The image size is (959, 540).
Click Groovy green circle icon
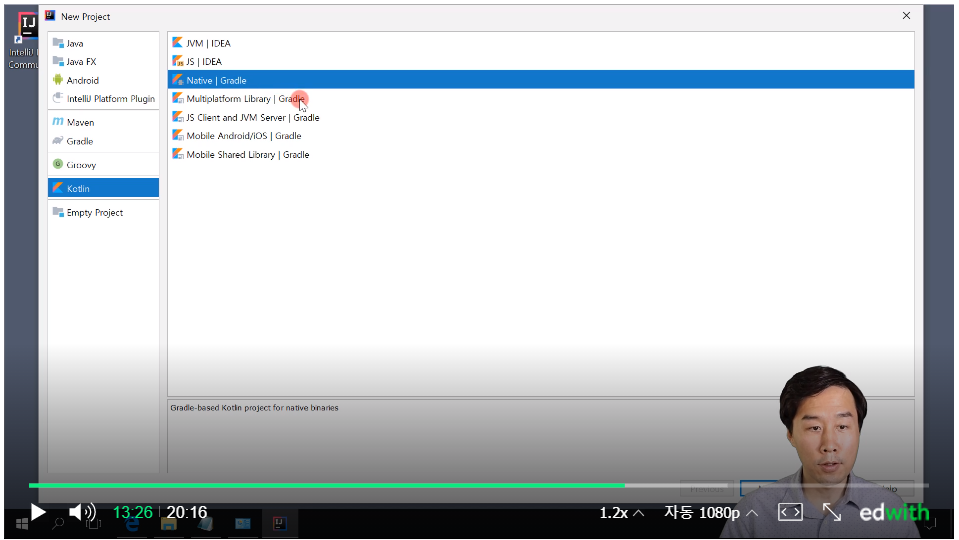click(x=58, y=164)
